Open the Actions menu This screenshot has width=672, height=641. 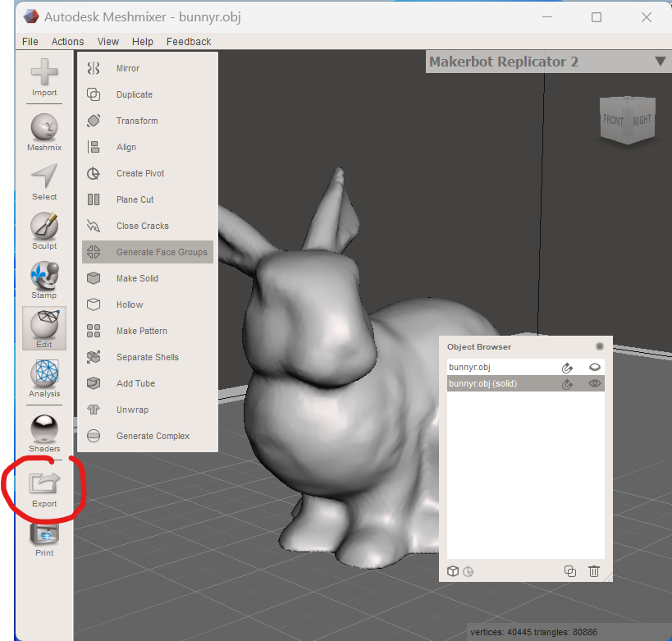[x=67, y=42]
